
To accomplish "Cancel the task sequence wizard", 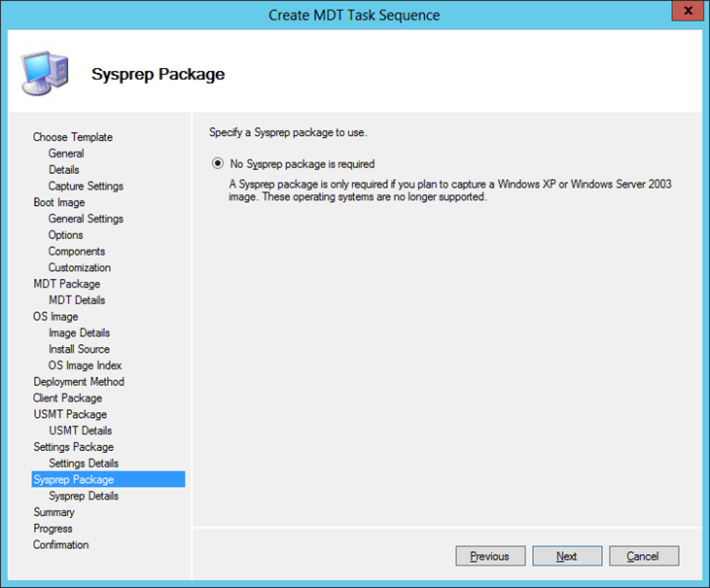I will tap(643, 556).
